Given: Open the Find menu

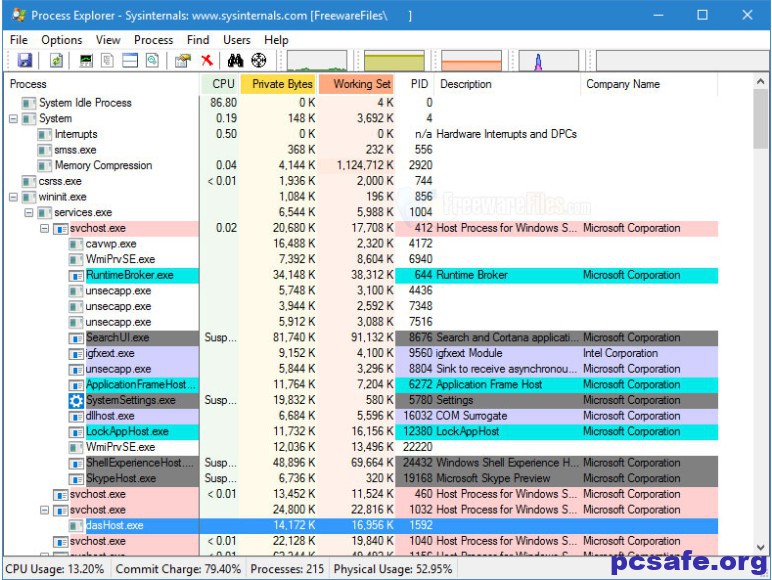Looking at the screenshot, I should [x=198, y=40].
